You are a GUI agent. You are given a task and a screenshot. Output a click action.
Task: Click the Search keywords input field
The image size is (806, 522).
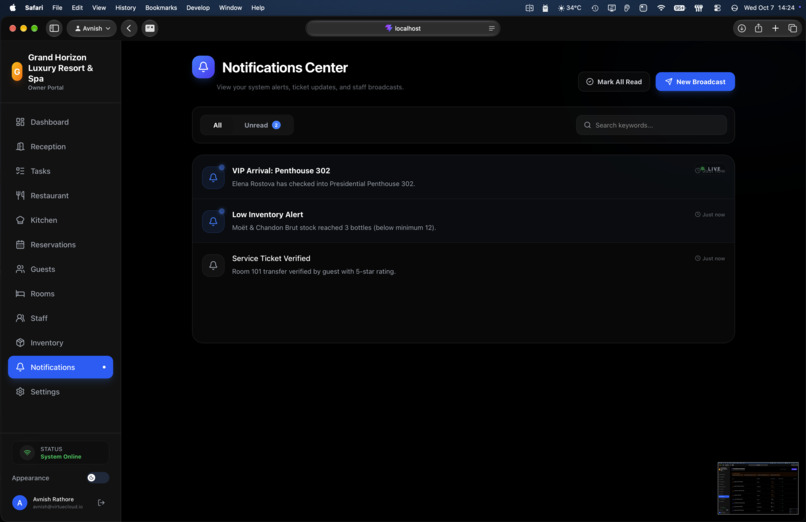[x=651, y=125]
